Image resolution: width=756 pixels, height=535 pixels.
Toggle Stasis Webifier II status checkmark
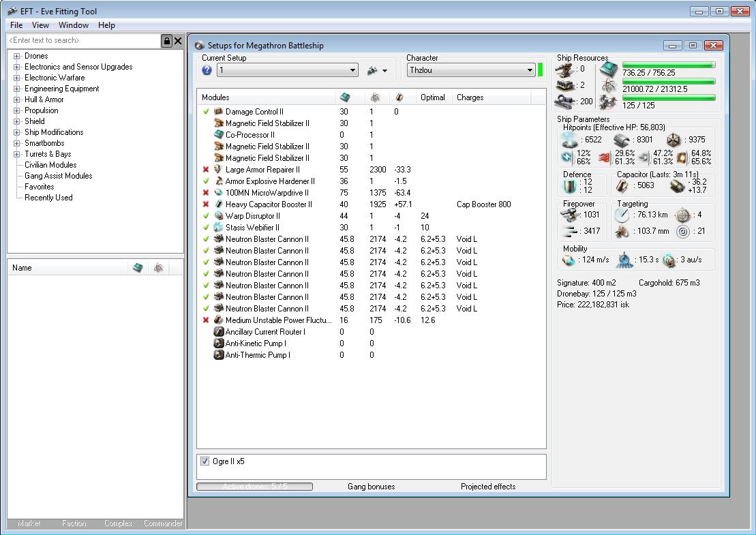(206, 227)
